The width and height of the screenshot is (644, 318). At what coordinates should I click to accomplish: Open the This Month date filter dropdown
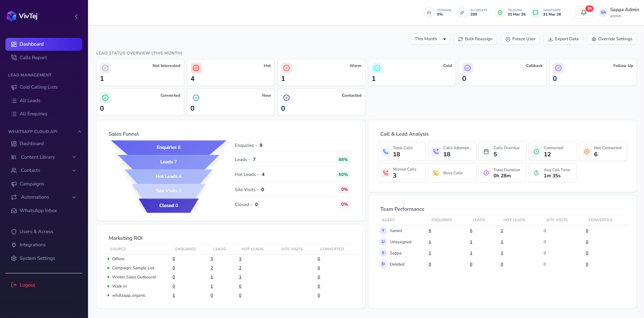click(x=429, y=39)
